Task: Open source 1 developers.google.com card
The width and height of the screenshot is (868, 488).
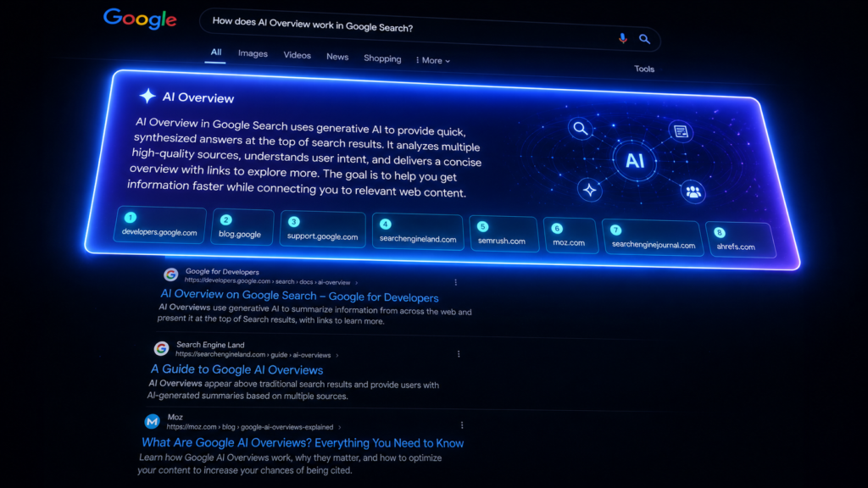Action: coord(160,225)
